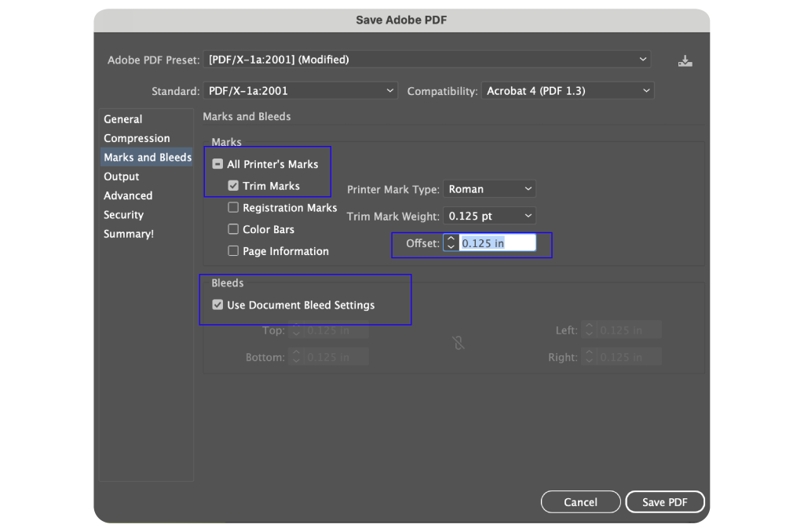Expand the Trim Mark Weight dropdown
Image resolution: width=804 pixels, height=532 pixels.
[489, 216]
